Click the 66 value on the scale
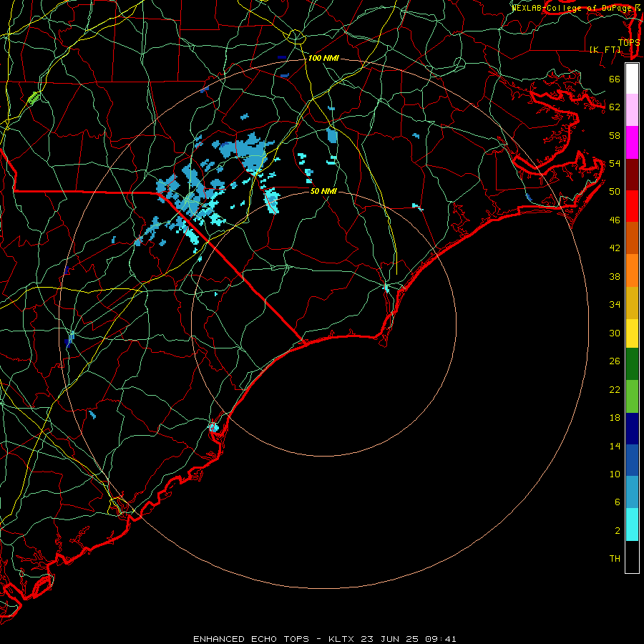The width and height of the screenshot is (644, 644). point(615,79)
